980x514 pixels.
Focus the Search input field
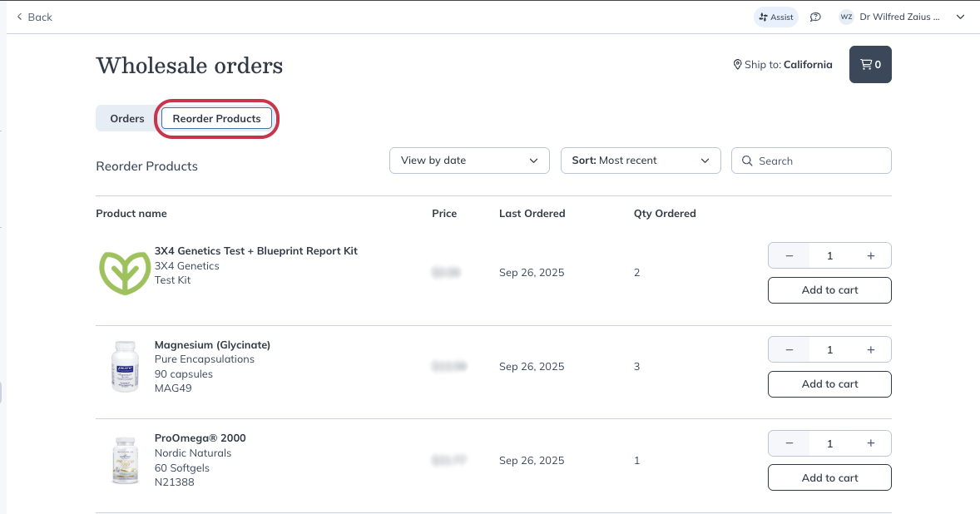coord(811,161)
